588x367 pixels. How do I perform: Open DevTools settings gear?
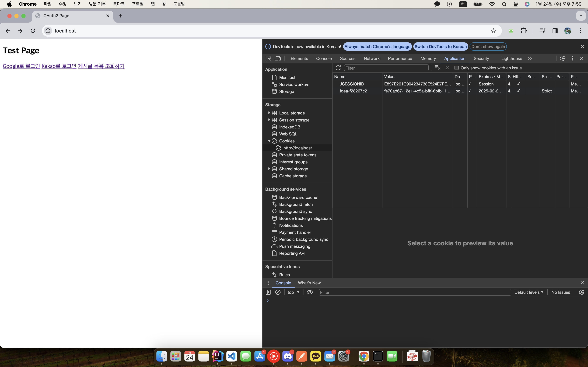[563, 59]
